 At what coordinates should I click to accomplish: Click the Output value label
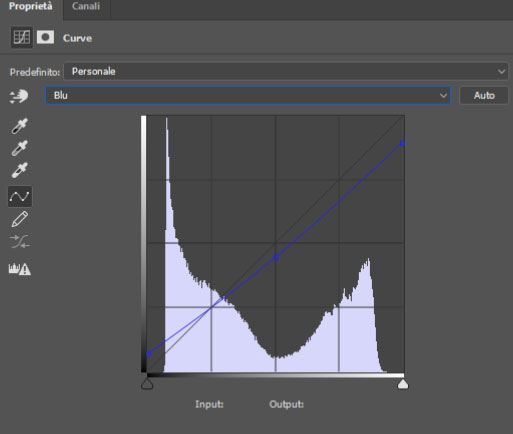pos(286,404)
